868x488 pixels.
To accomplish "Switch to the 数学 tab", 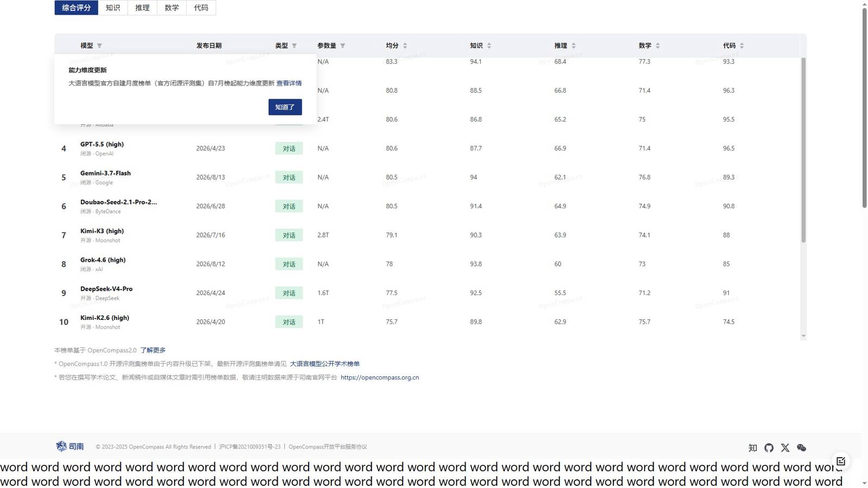I will (x=171, y=8).
